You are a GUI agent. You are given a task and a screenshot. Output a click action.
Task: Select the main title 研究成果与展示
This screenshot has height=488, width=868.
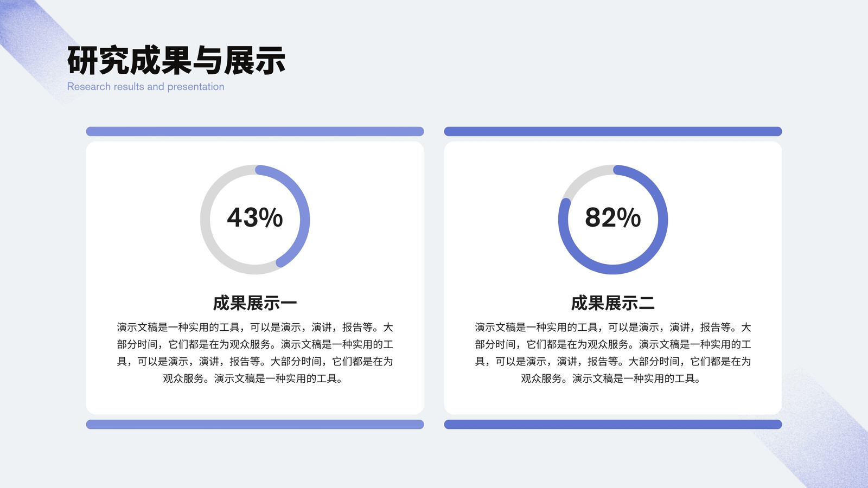(x=176, y=60)
